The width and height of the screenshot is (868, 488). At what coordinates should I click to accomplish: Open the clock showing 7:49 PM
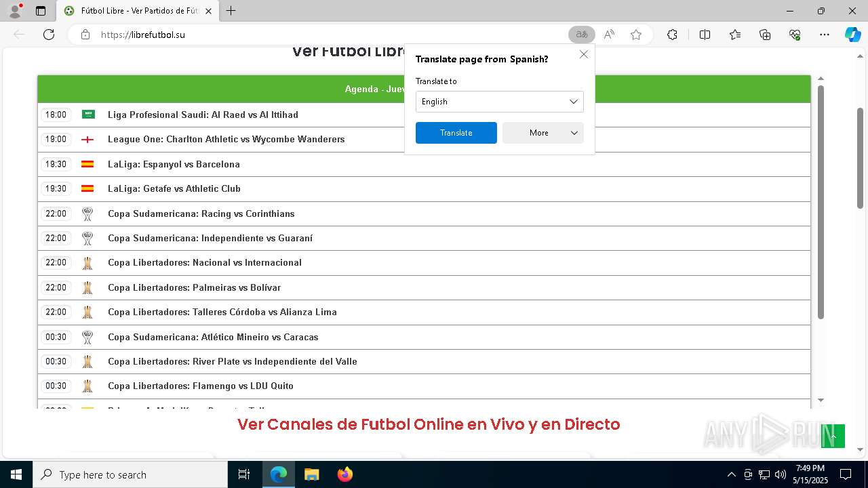click(810, 474)
